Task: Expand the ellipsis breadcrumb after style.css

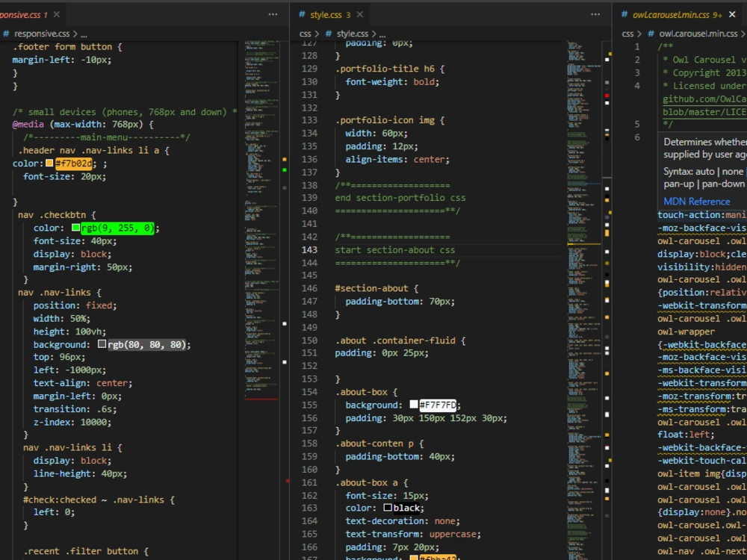Action: tap(382, 34)
